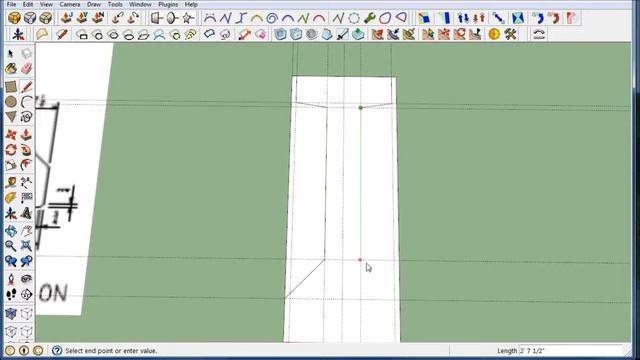Select the Polygon tool
Image resolution: width=640 pixels, height=360 pixels.
[11, 117]
